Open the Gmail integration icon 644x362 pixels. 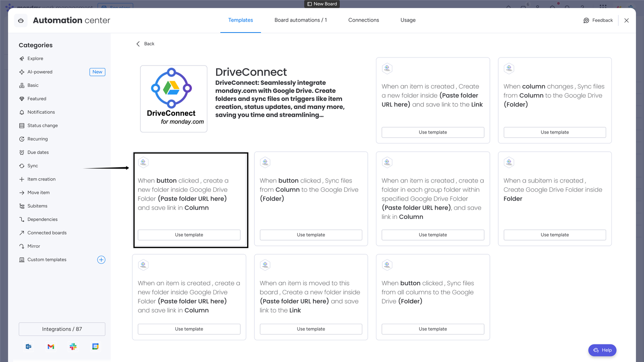pos(51,346)
